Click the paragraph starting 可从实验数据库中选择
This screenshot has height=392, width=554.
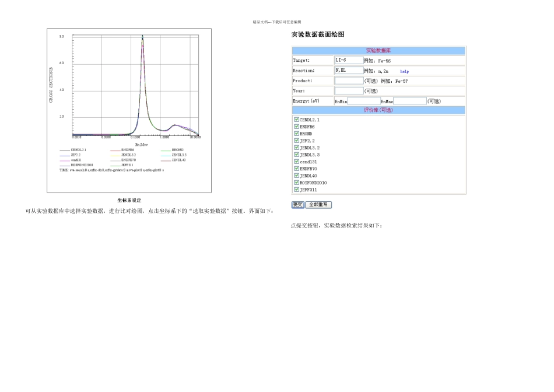pos(149,211)
